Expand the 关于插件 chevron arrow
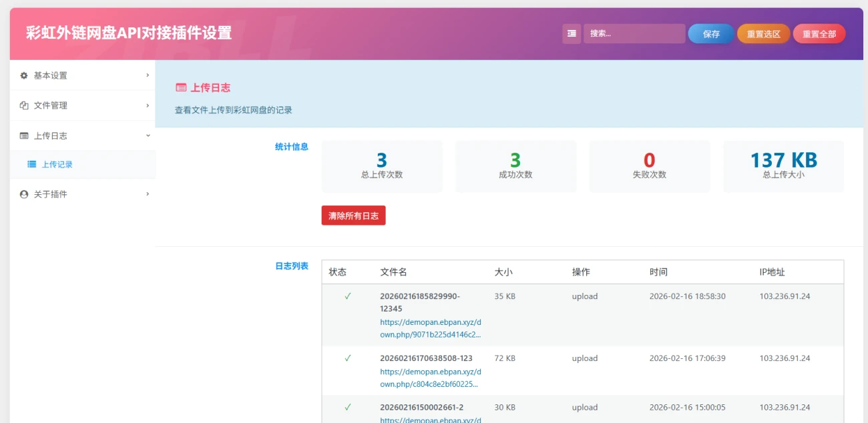The height and width of the screenshot is (423, 868). click(x=148, y=194)
